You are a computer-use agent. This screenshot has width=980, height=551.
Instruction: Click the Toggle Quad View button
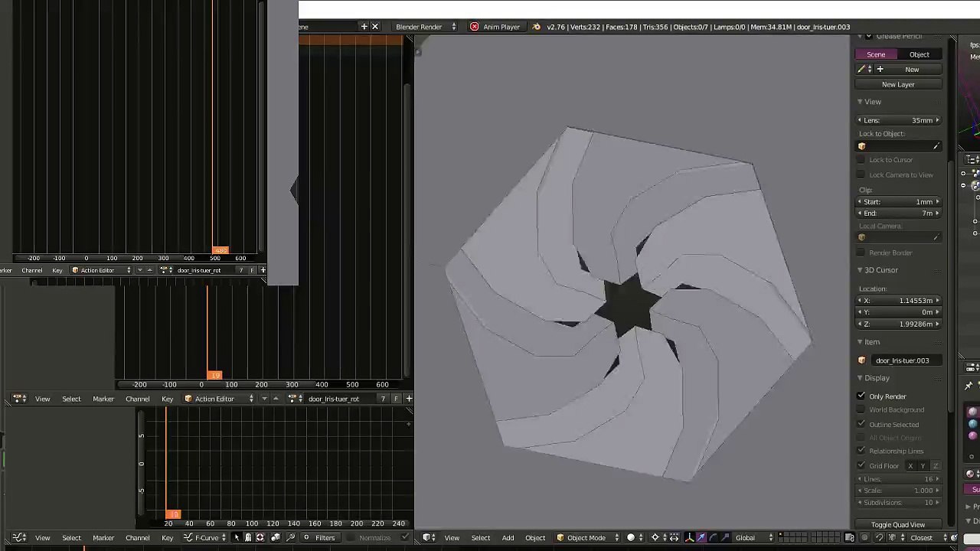[898, 524]
